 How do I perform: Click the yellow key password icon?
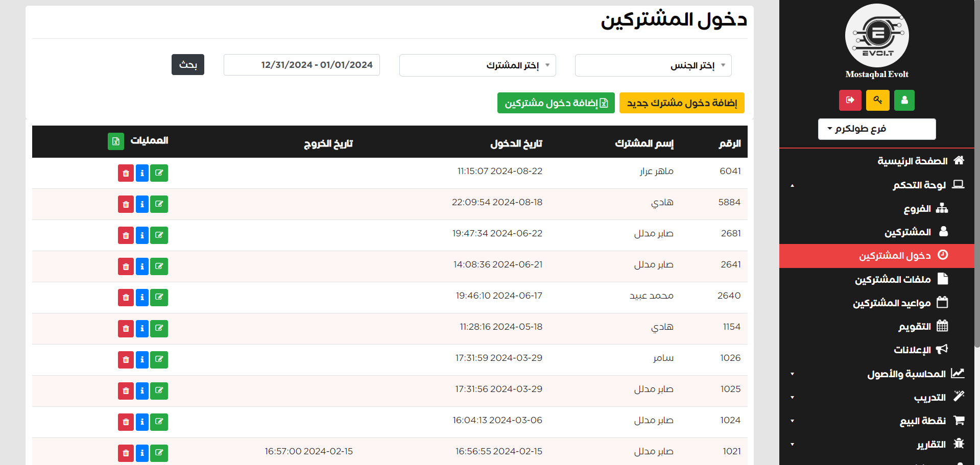coord(877,100)
